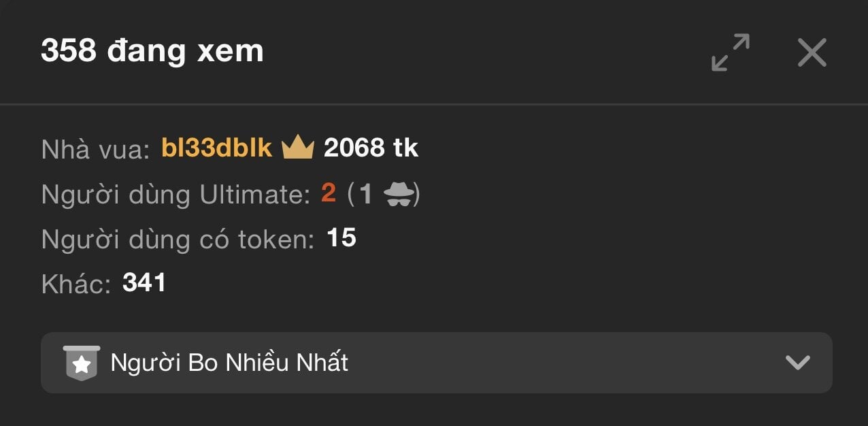868x426 pixels.
Task: Click the hidden user count 1
Action: click(x=366, y=195)
